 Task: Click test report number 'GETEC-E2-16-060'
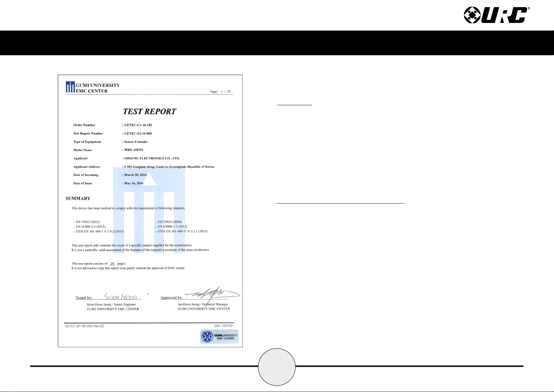[138, 134]
